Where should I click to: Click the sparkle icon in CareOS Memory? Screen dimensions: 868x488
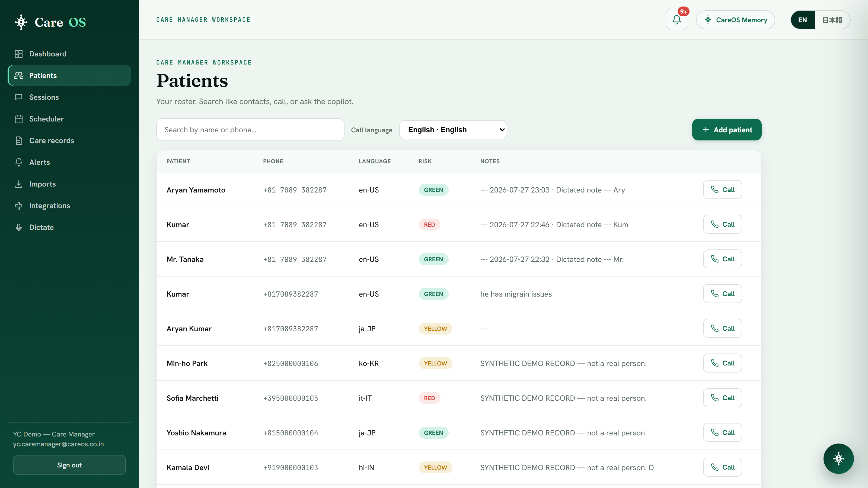708,20
